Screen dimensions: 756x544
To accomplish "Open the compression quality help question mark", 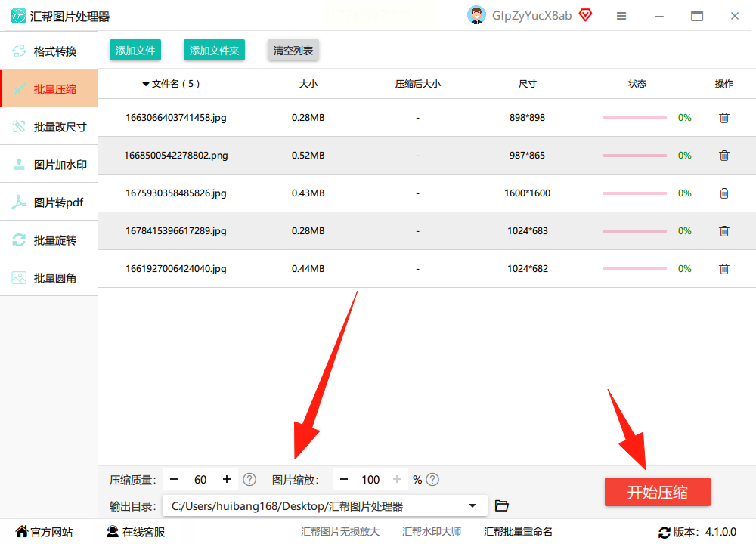I will coord(249,480).
